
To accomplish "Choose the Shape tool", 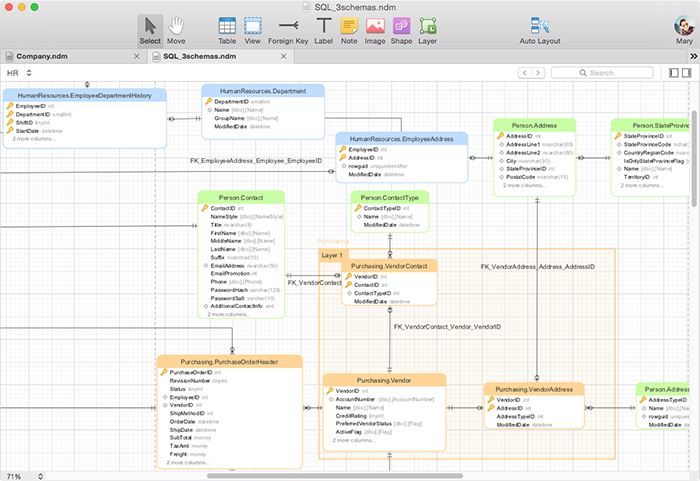I will pyautogui.click(x=401, y=30).
